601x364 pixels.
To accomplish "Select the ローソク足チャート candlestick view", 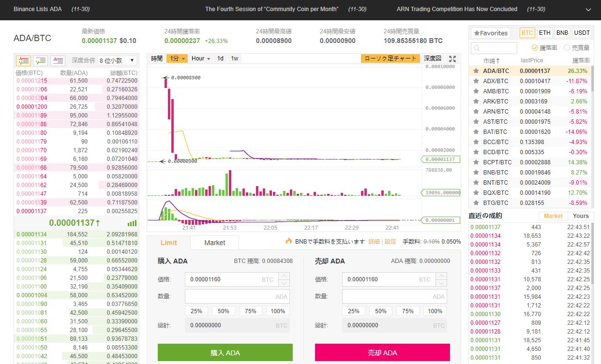I will tap(390, 58).
